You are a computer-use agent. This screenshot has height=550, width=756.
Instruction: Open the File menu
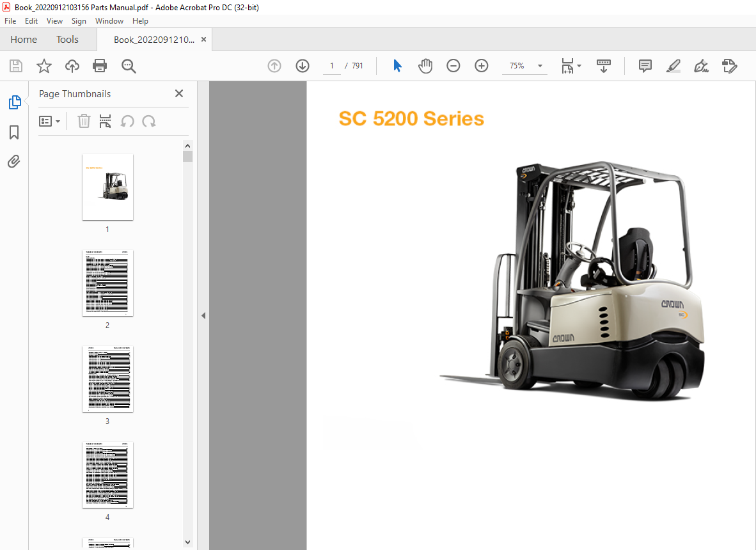(10, 21)
